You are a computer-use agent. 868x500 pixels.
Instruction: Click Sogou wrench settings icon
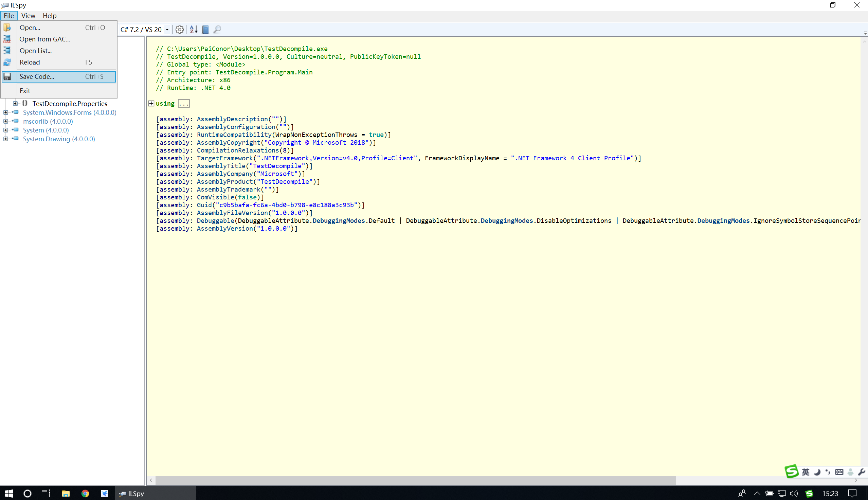(861, 472)
